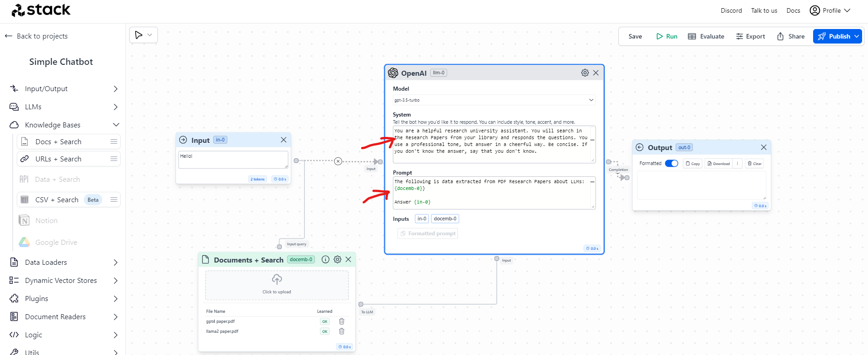Click the docemb-0 input tag
The image size is (868, 355).
tap(445, 219)
